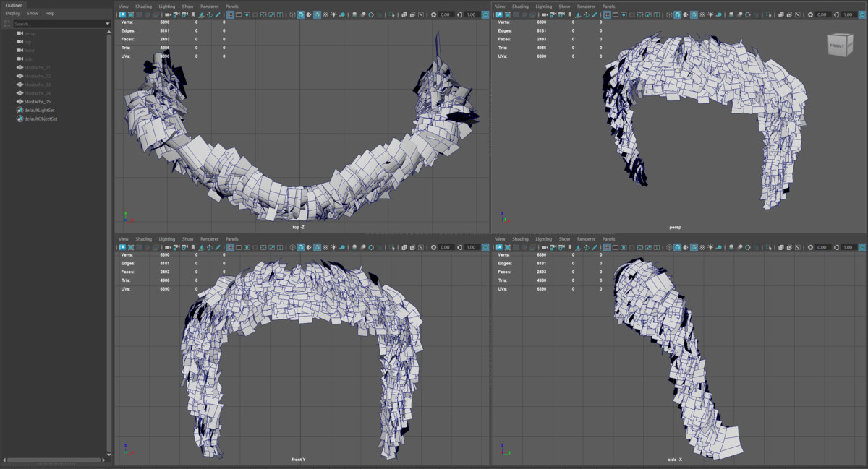868x469 pixels.
Task: Select the persp camera in the Outliner
Action: pos(30,33)
